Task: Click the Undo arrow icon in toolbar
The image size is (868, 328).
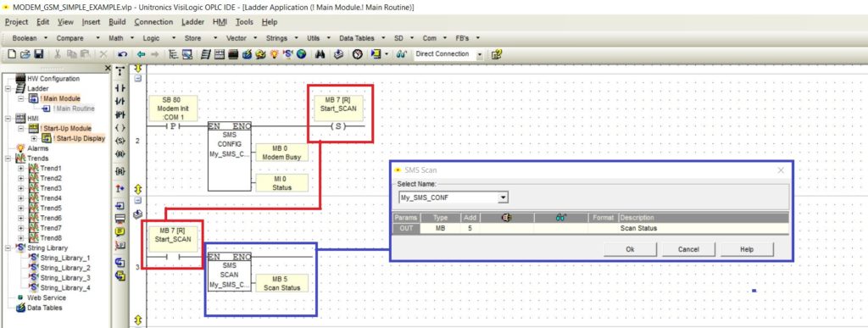Action: point(122,54)
